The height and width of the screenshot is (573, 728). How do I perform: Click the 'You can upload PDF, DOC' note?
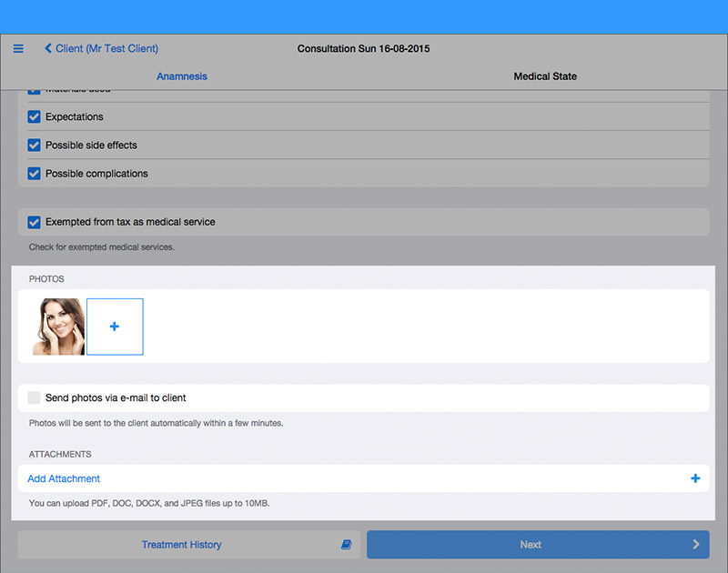coord(149,503)
